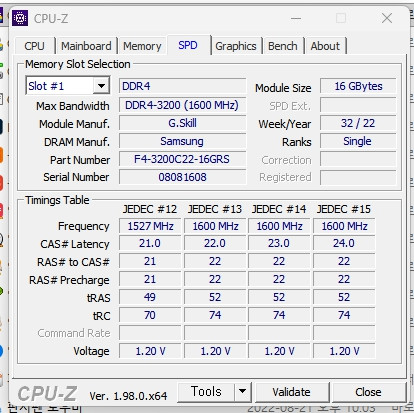Click the CAS# Latency 23.0 cell

(279, 243)
